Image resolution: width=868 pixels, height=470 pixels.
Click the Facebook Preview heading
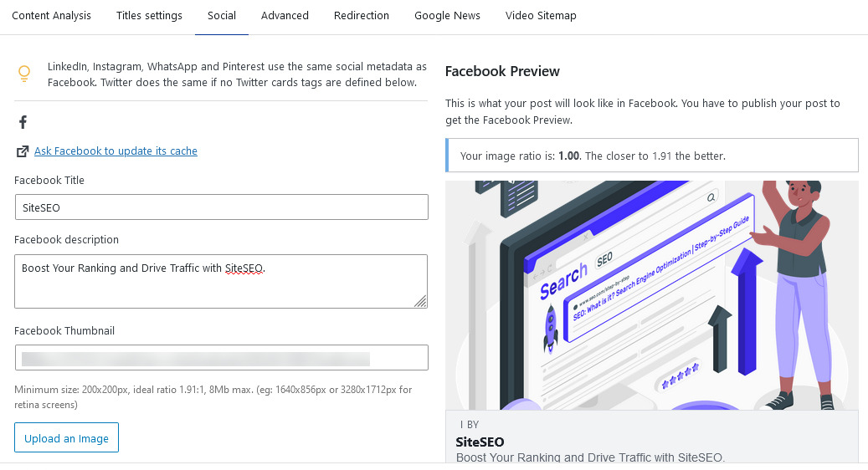click(502, 71)
